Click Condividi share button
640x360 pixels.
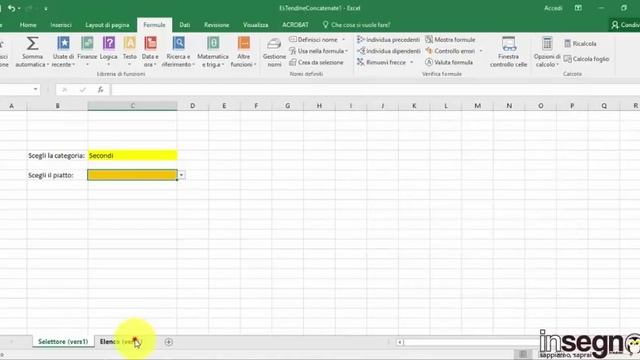pyautogui.click(x=625, y=25)
